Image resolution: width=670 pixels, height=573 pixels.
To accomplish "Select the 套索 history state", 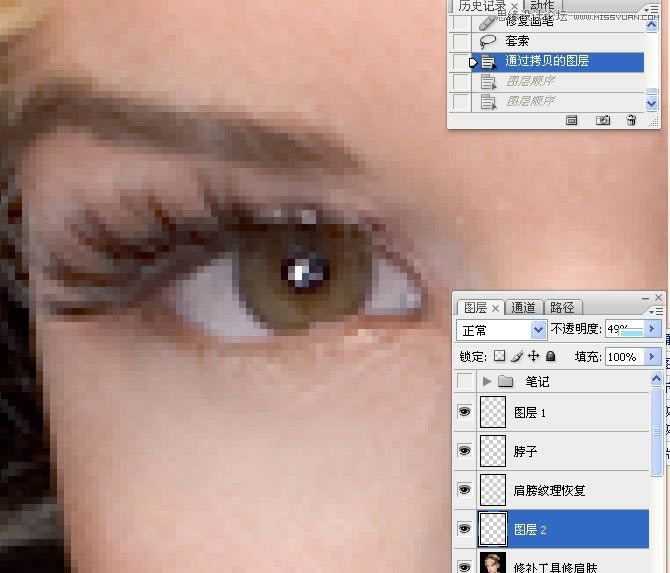I will (x=517, y=41).
